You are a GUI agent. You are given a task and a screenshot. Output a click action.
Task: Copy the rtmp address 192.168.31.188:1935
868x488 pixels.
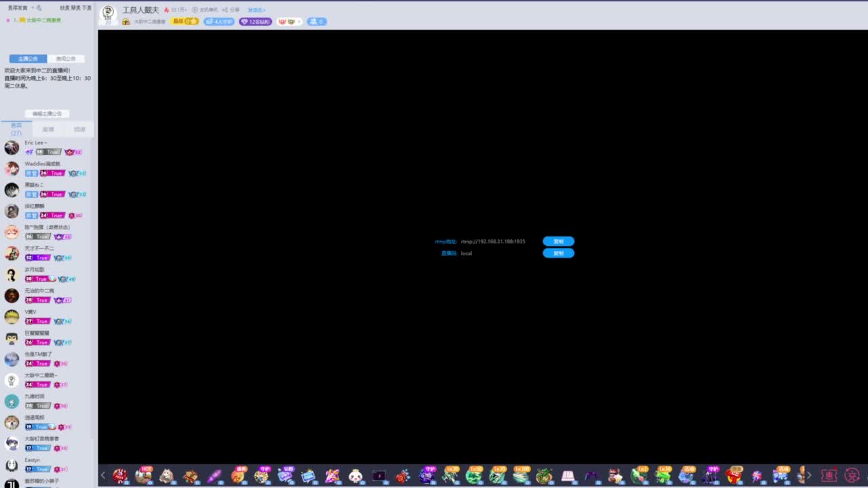tap(558, 241)
